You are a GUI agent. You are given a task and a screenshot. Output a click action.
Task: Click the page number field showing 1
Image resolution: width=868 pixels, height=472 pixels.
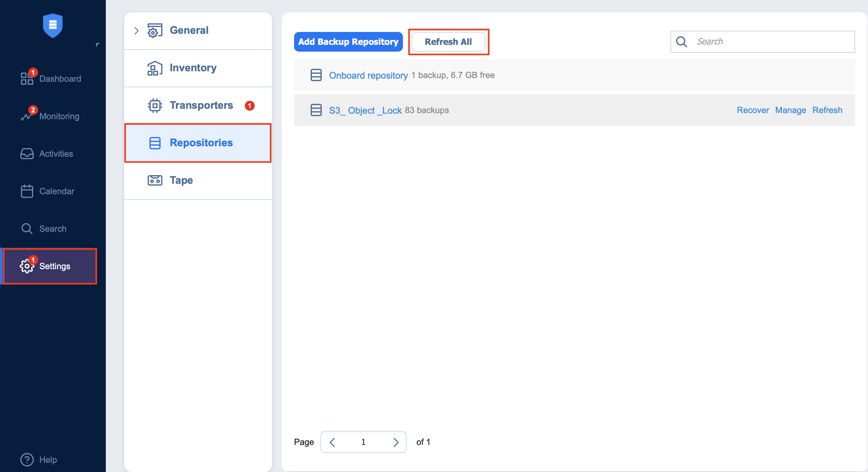tap(363, 442)
